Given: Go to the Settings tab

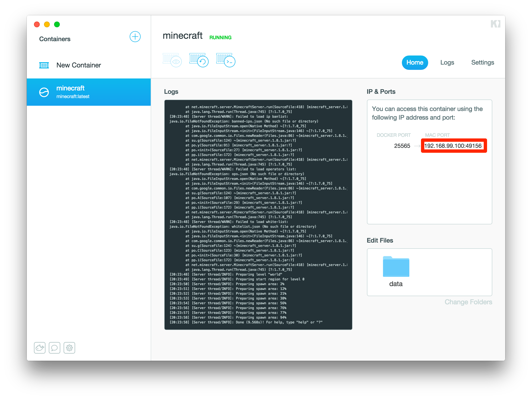Looking at the screenshot, I should point(482,62).
